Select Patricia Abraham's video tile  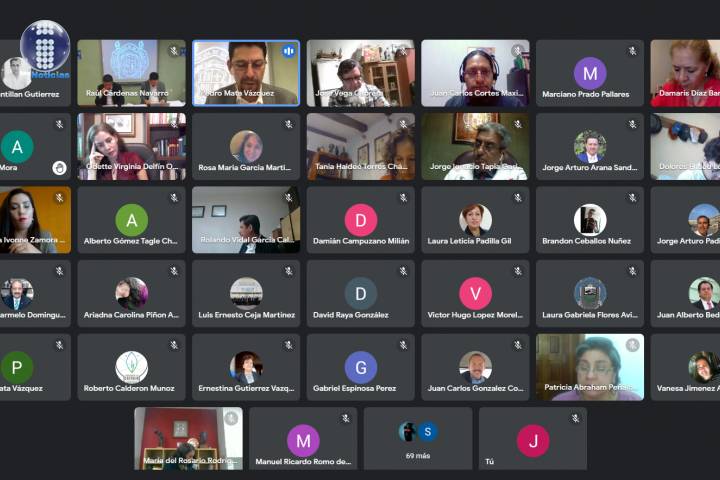589,366
